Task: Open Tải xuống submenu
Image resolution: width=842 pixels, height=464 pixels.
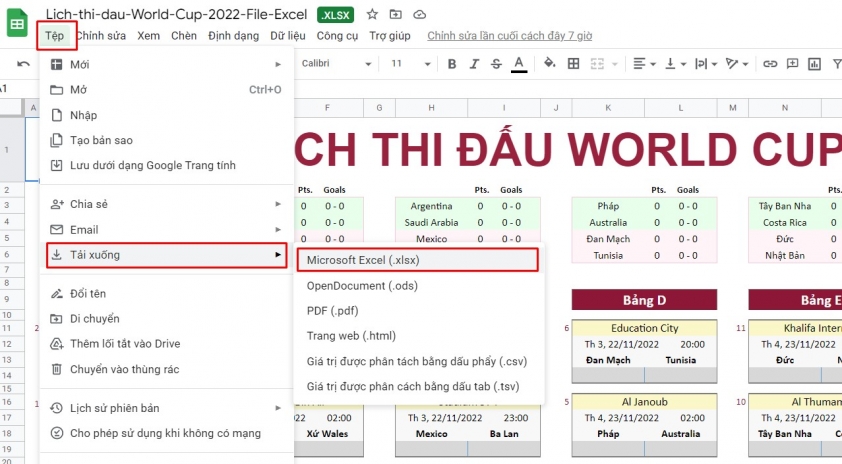Action: tap(166, 255)
